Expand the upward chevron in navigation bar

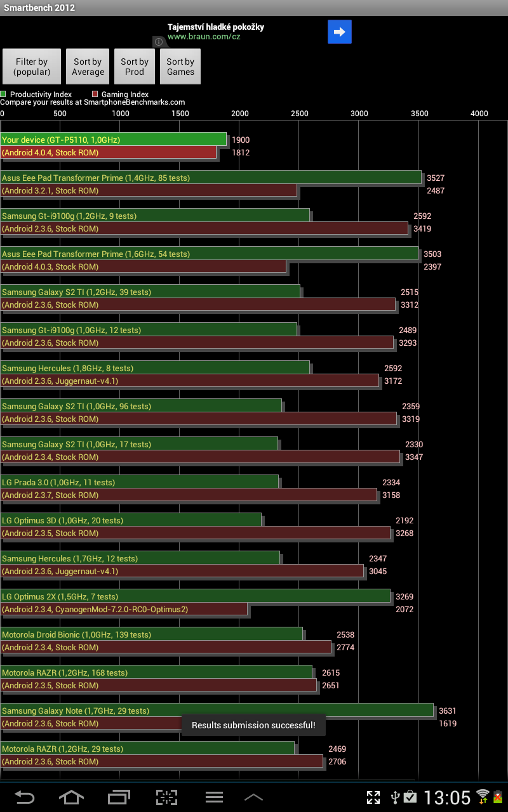point(253,797)
